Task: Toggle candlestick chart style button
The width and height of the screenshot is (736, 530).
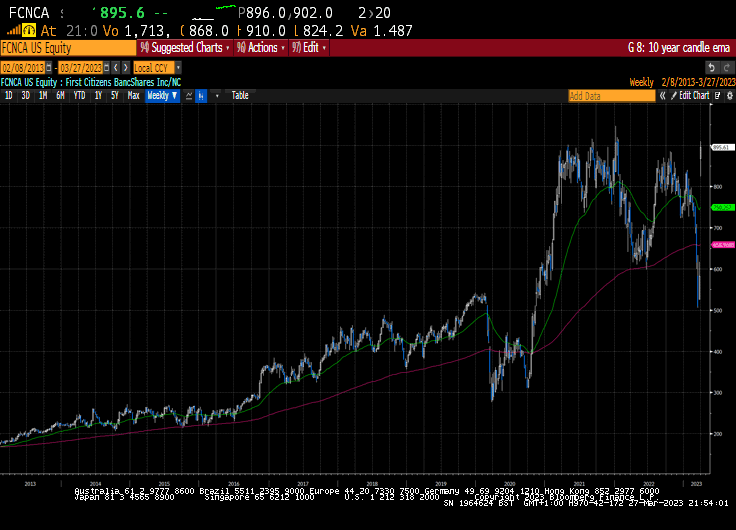Action: 201,96
